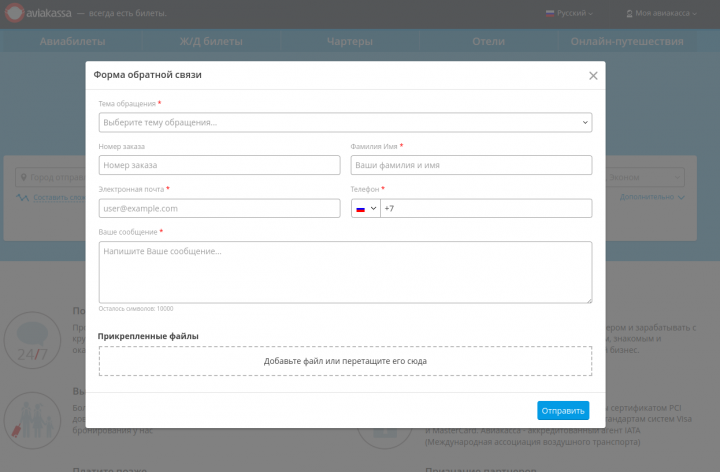Focus the 'Фамилия Имя' name field
The height and width of the screenshot is (472, 720).
(x=471, y=165)
